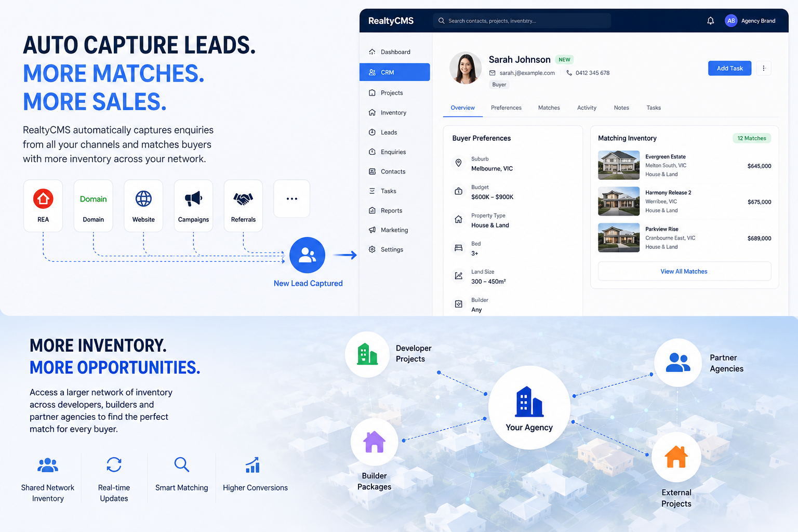Click the Buyer tag under Sarah Johnson
This screenshot has width=798, height=532.
pos(499,85)
